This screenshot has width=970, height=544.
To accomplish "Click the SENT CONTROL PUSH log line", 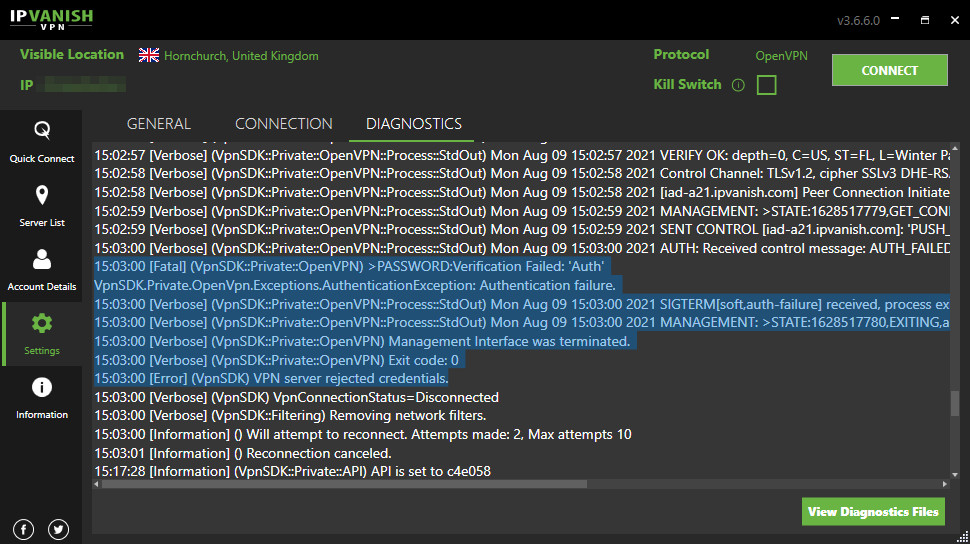I will [521, 229].
